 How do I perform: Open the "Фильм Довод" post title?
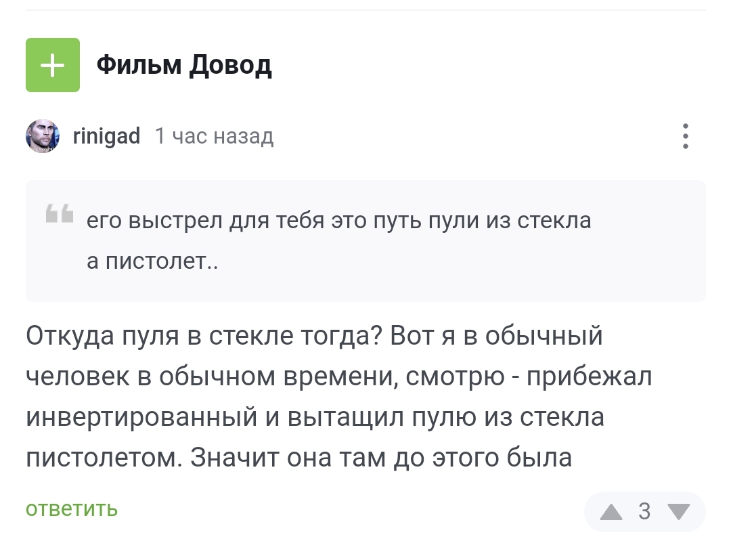coord(184,65)
